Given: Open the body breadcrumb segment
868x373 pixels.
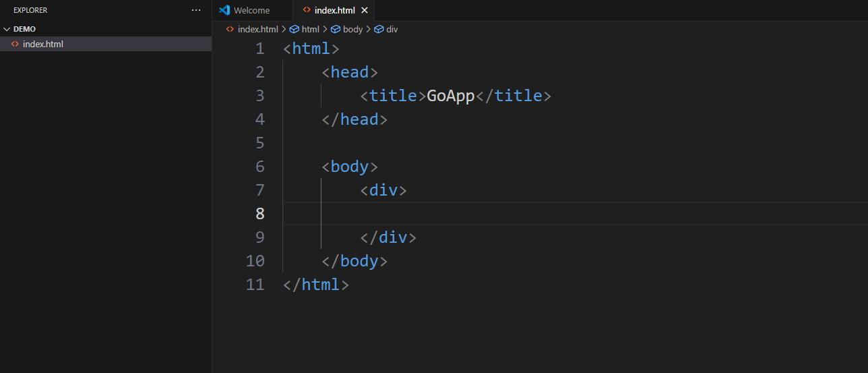Looking at the screenshot, I should pyautogui.click(x=352, y=29).
